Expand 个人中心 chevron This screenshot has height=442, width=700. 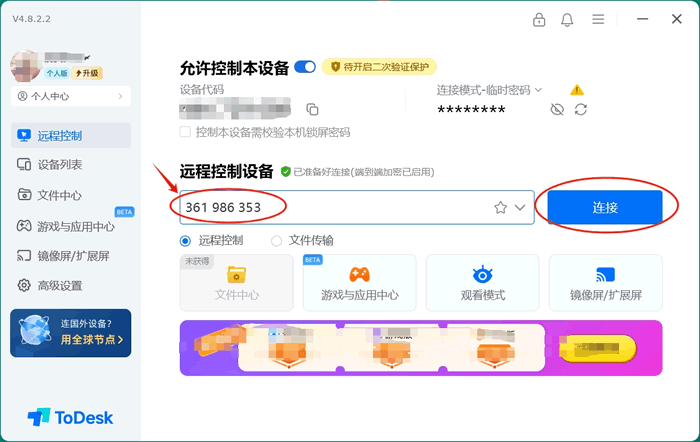click(122, 96)
